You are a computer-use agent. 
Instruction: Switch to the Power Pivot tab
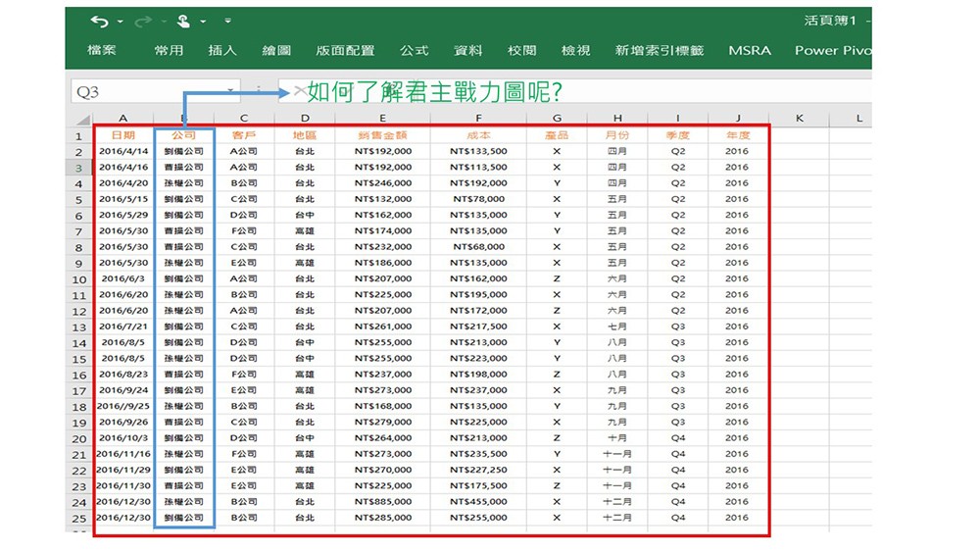coord(832,50)
